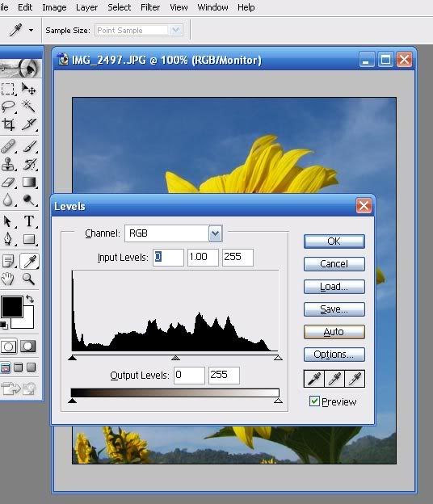433x504 pixels.
Task: Click the set black point eyedropper
Action: coord(314,379)
